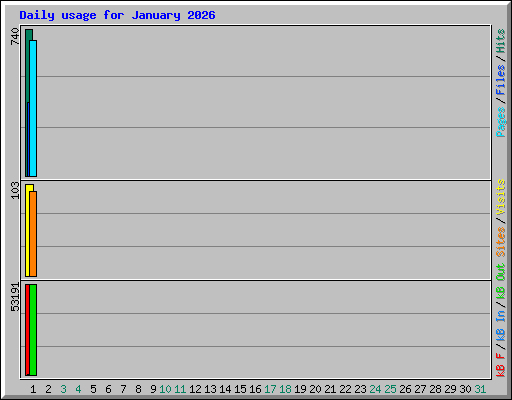Click the Hits legend label
512x400 pixels.
(x=501, y=41)
